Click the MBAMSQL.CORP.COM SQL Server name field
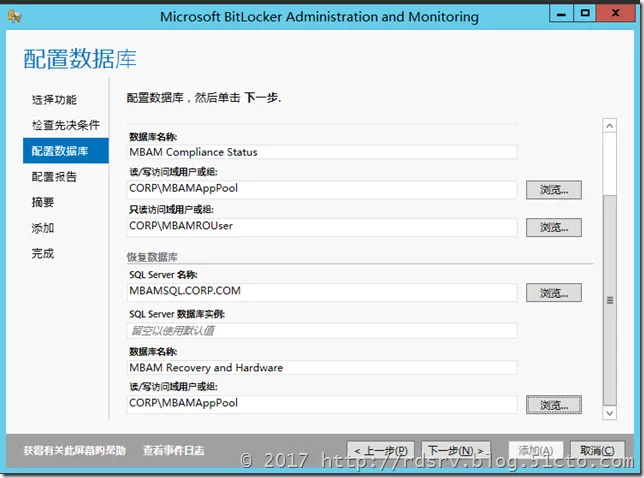Viewport: 644px width, 478px height. pos(322,292)
